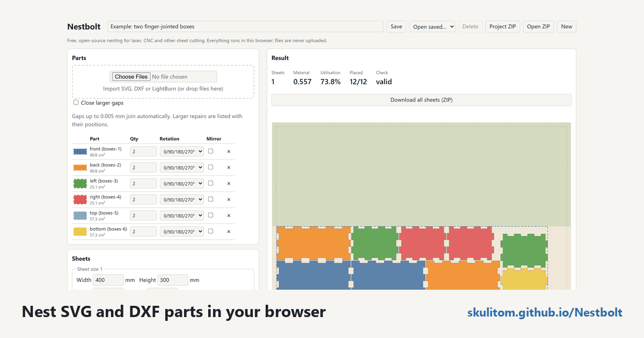
Task: Toggle Mirror for right (boxes-4)
Action: (x=210, y=199)
